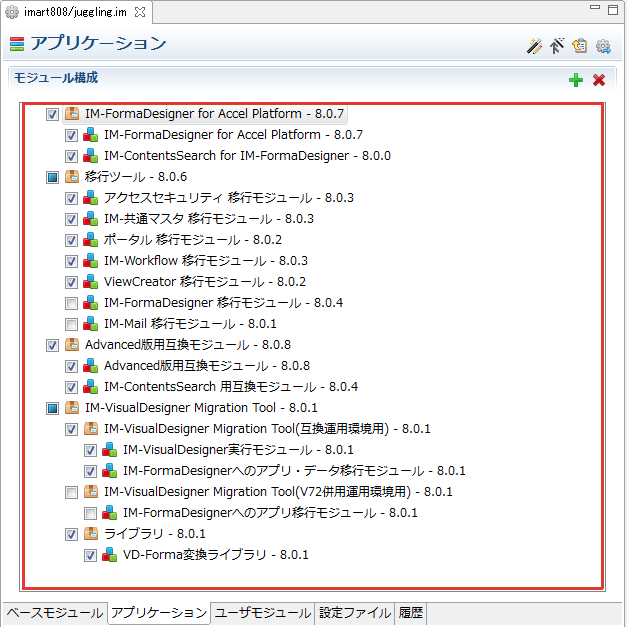Click package icon of ライブラリ - 8.0.1

(91, 533)
